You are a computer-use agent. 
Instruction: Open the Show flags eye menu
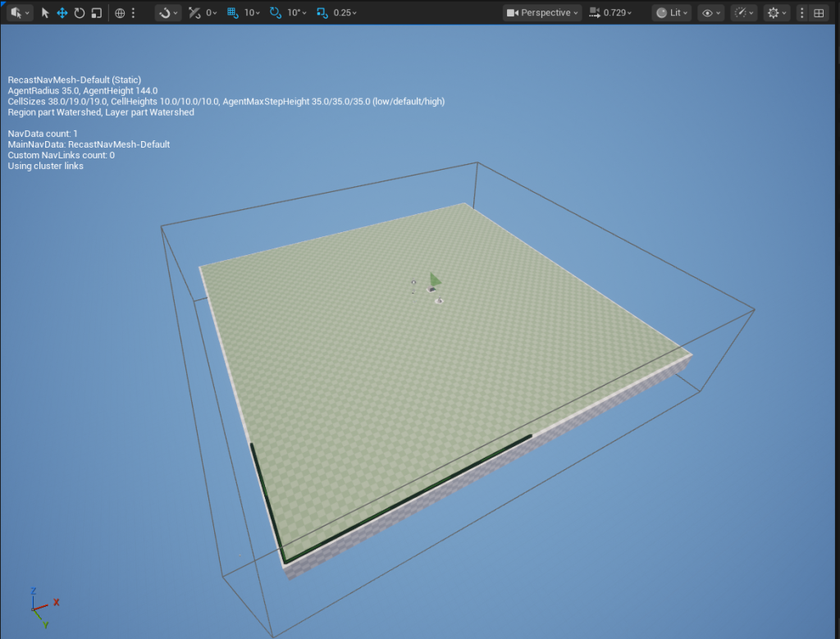point(710,13)
